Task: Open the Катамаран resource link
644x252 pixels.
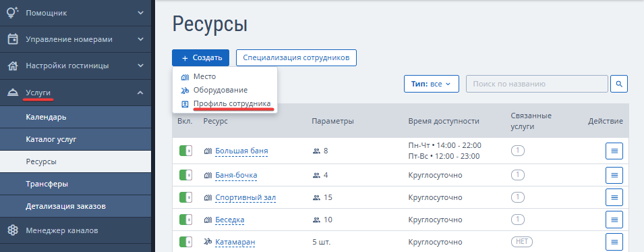Action: click(x=235, y=242)
